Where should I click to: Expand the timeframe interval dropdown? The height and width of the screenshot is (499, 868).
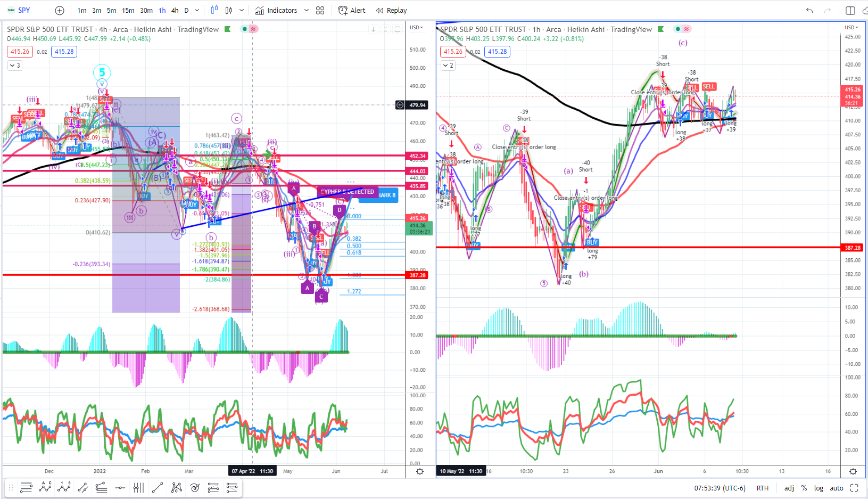tap(197, 10)
